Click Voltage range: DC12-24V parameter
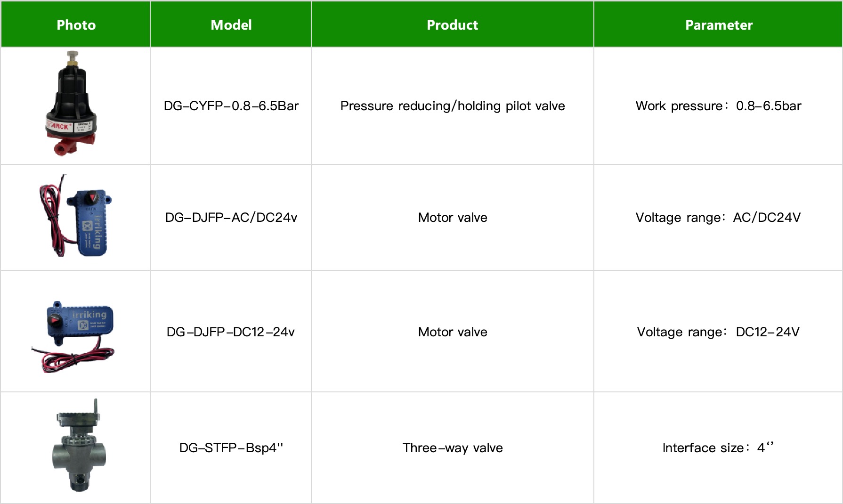This screenshot has width=843, height=504. 718,332
